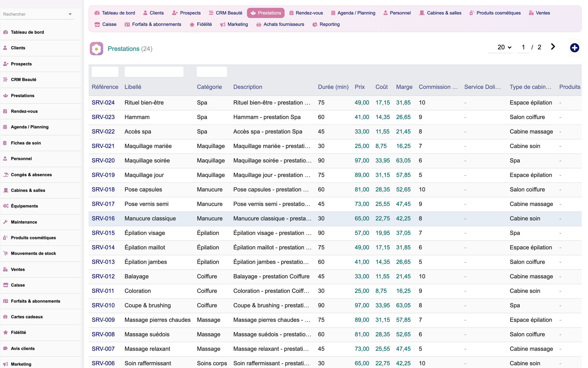Open Forfaits & abonnements in the sidebar
This screenshot has height=368, width=588.
tap(35, 301)
